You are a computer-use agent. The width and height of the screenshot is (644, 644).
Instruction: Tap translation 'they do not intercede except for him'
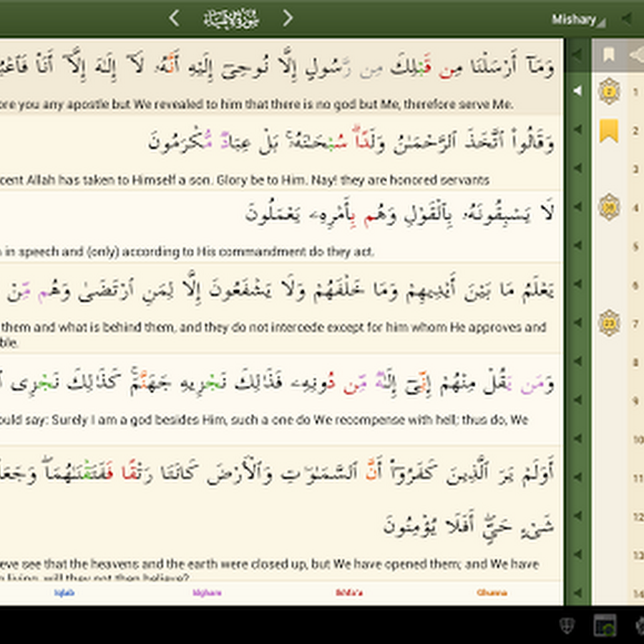(x=273, y=327)
